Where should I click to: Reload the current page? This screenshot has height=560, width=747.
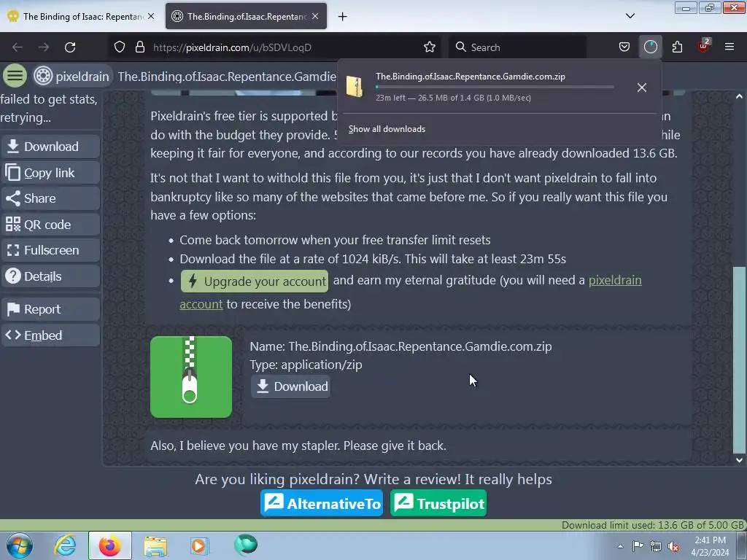coord(70,47)
